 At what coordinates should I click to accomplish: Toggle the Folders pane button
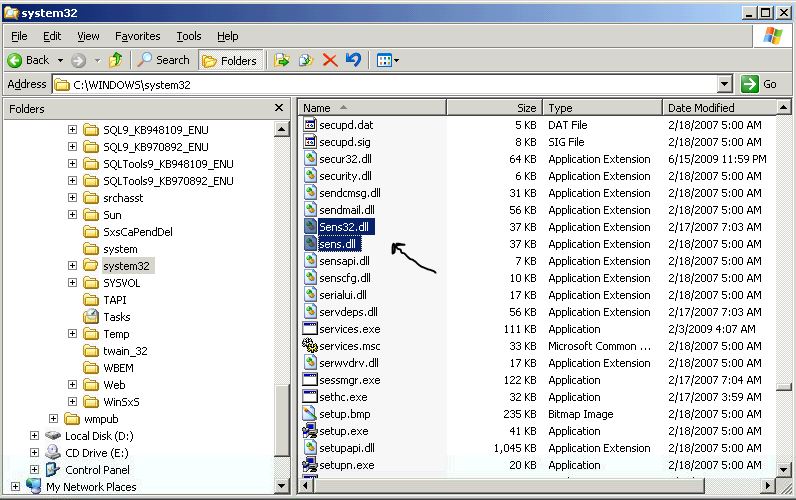(230, 61)
